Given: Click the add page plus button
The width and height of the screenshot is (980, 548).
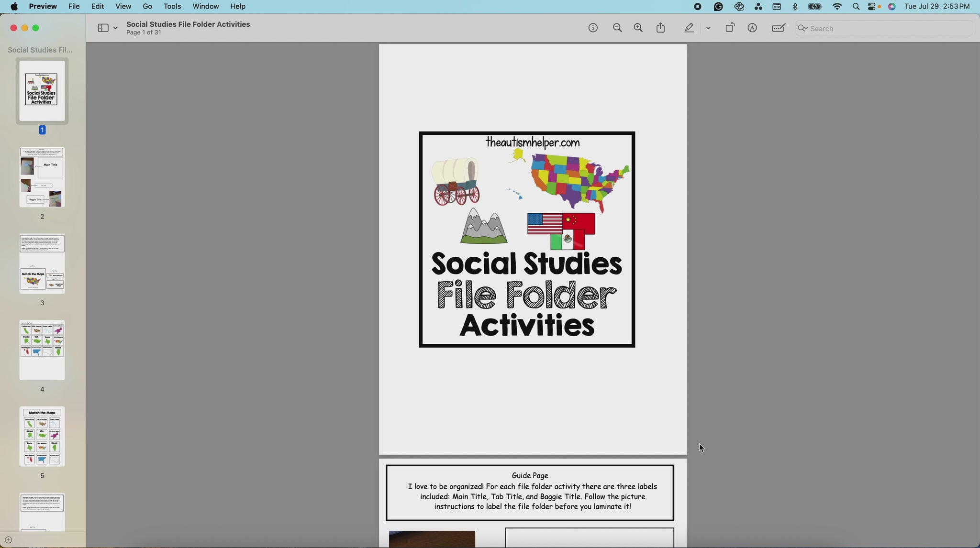Looking at the screenshot, I should (x=8, y=540).
